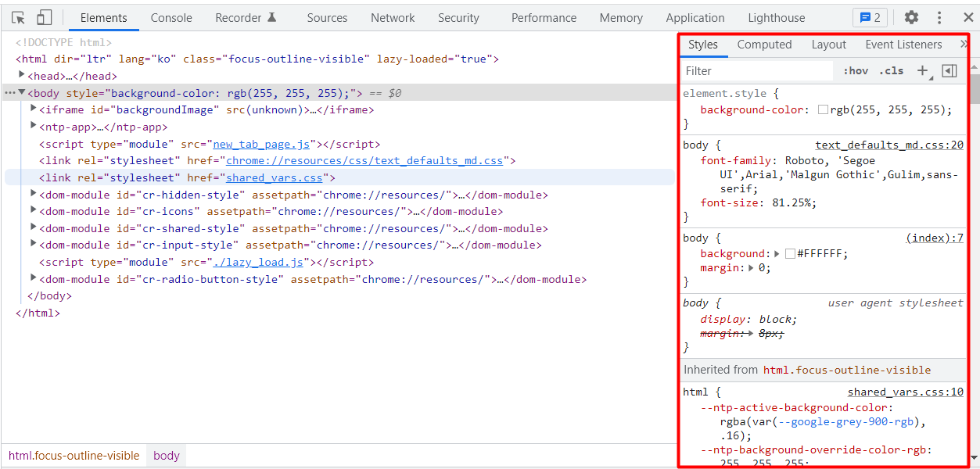The image size is (980, 469).
Task: Switch to the Sources tab
Action: tap(327, 17)
